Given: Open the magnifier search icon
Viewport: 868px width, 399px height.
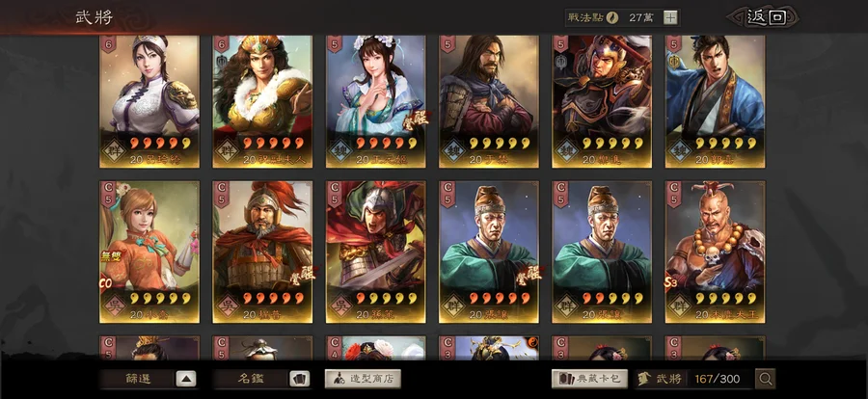Looking at the screenshot, I should (x=766, y=379).
